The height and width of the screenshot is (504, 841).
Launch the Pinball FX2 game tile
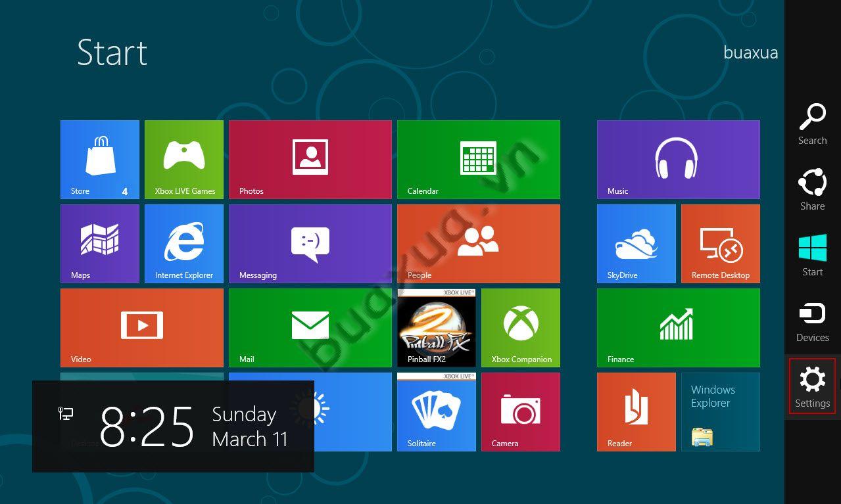point(437,328)
